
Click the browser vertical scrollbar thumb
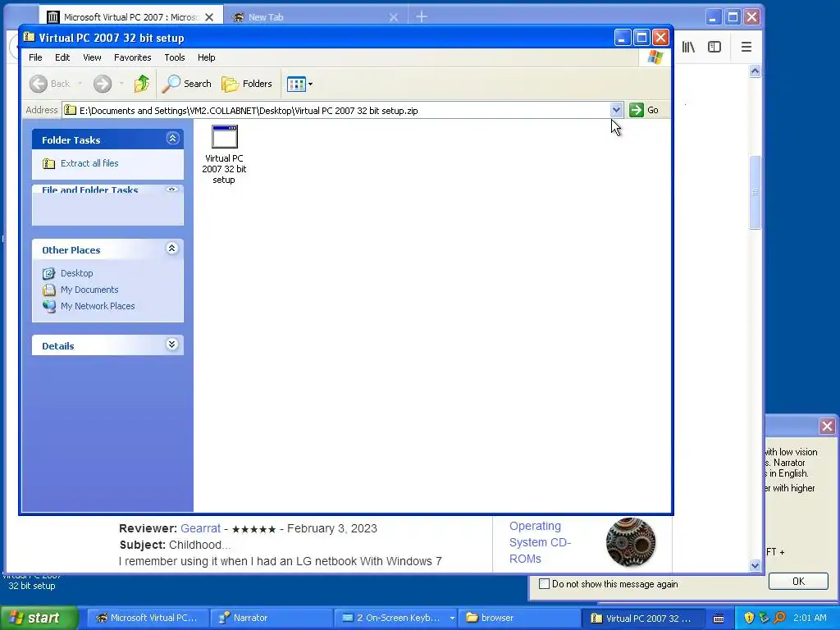756,192
